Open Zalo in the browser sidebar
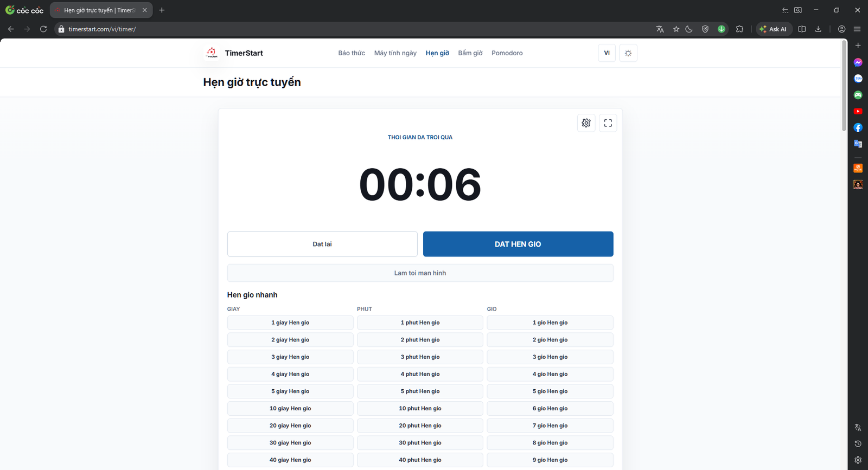Screen dimensions: 868x470 tap(858, 79)
